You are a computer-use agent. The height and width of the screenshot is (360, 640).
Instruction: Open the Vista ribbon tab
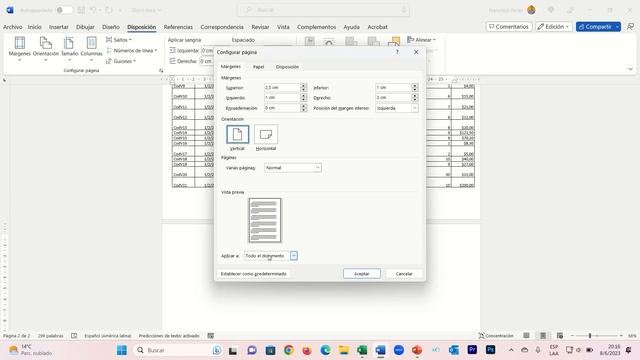click(283, 27)
